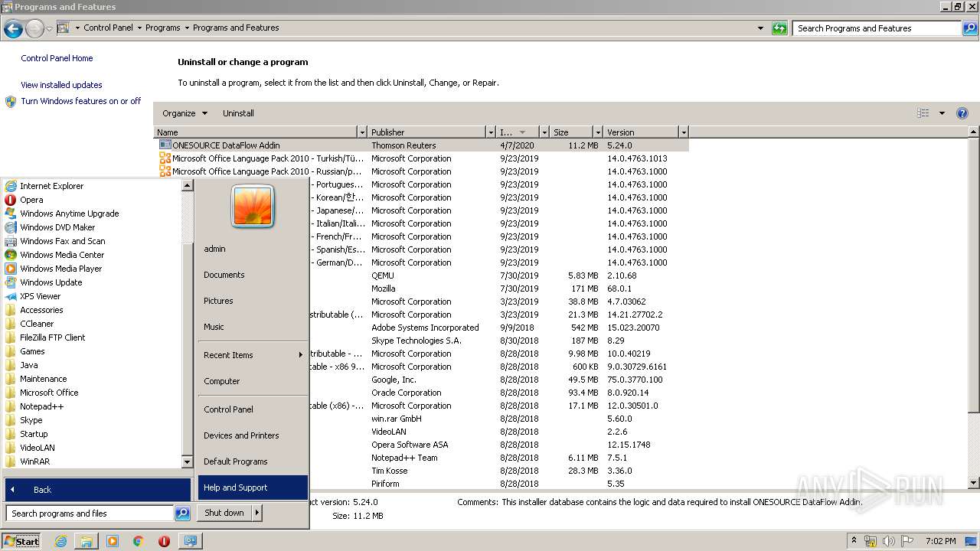Image resolution: width=980 pixels, height=551 pixels.
Task: Sort by the Installed On column
Action: coord(518,132)
